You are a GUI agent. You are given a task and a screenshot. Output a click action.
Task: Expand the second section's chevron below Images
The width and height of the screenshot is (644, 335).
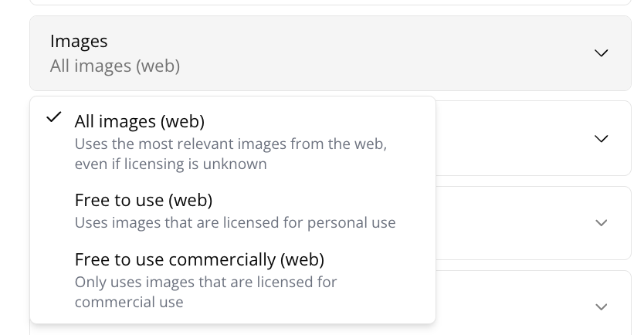(601, 139)
